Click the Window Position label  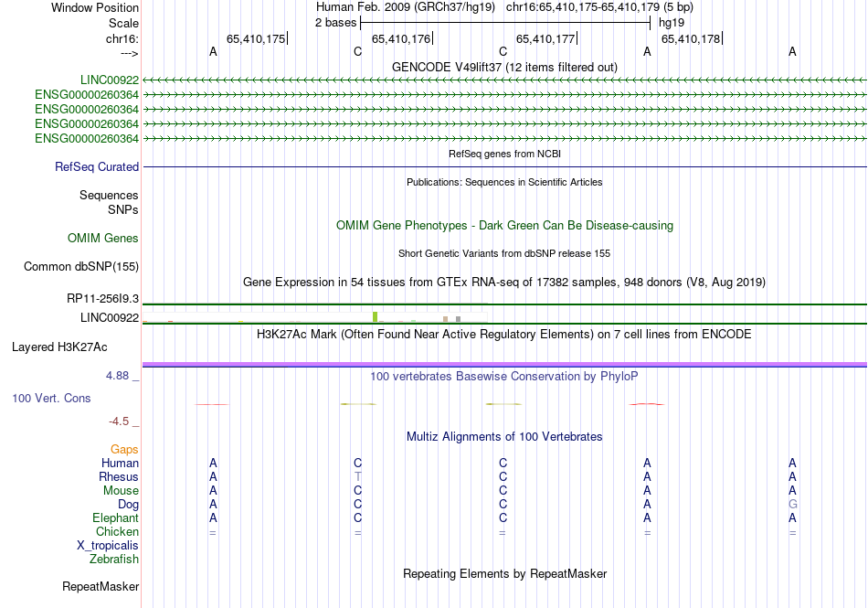coord(95,7)
